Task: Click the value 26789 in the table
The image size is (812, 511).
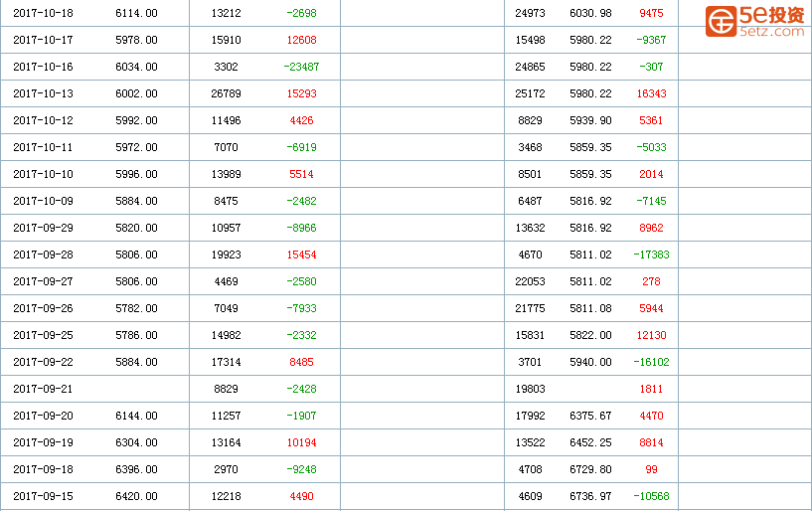Action: pos(226,93)
